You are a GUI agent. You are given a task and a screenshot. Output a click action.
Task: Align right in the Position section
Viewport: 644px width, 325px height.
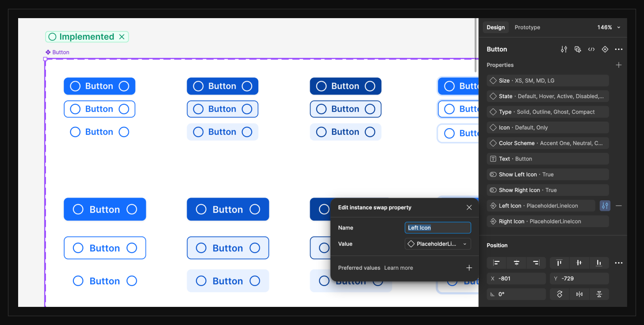coord(536,263)
